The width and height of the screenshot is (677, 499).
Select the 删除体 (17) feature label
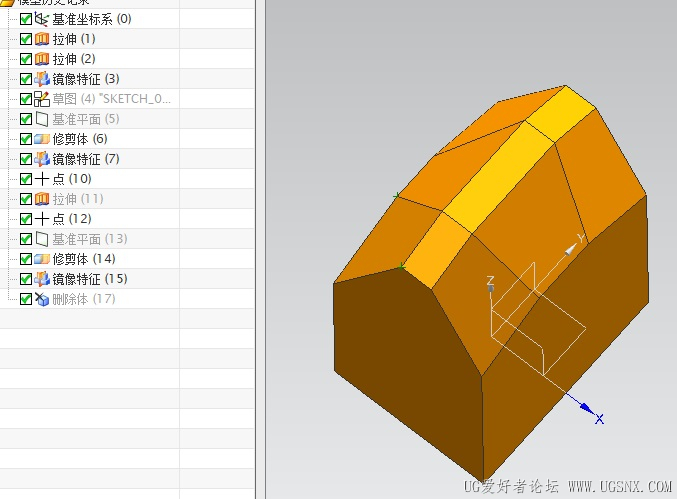tap(84, 299)
